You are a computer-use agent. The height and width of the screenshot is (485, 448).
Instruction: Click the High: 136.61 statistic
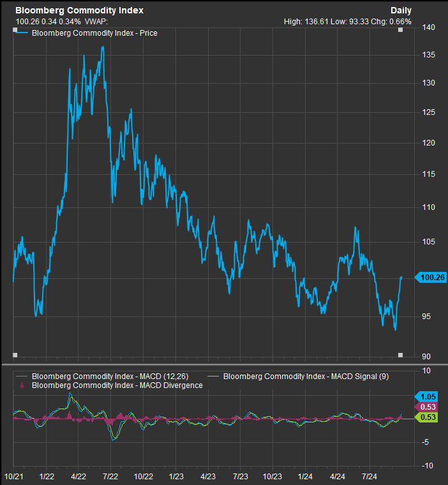point(306,22)
